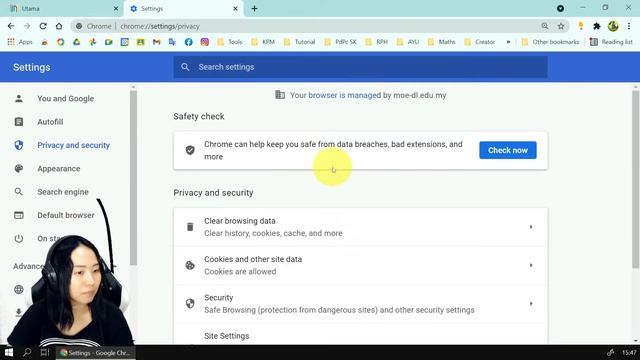Show hidden bookmarks with the chevron
The image size is (640, 360).
point(508,42)
